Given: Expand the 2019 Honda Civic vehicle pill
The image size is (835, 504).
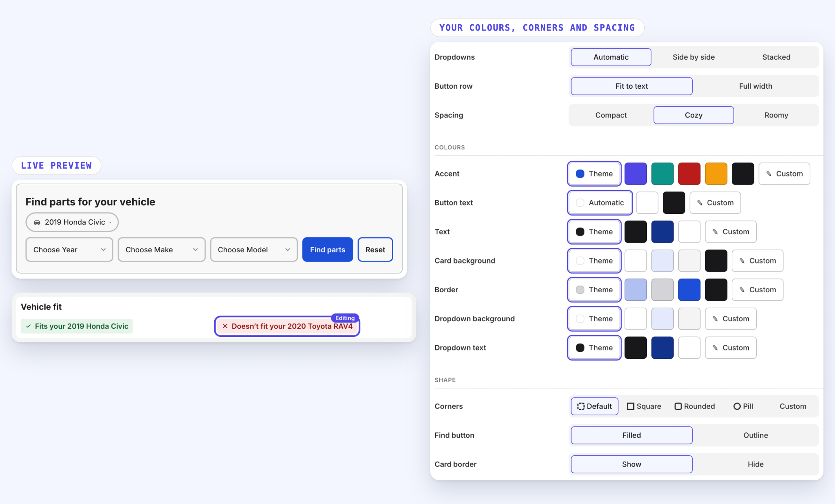Looking at the screenshot, I should [72, 222].
